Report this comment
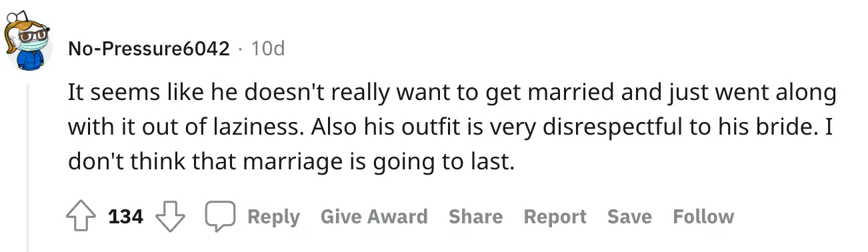Image resolution: width=868 pixels, height=252 pixels. pos(555,217)
